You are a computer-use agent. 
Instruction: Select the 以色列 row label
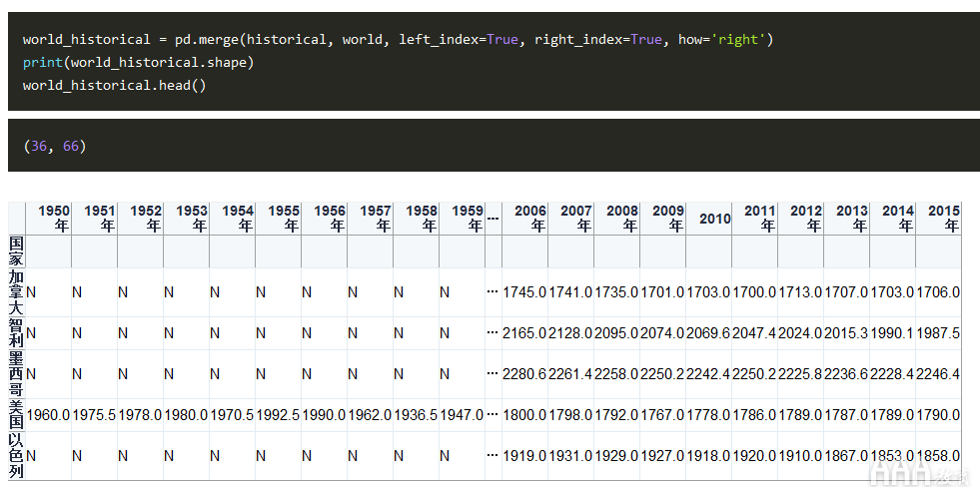(16, 456)
